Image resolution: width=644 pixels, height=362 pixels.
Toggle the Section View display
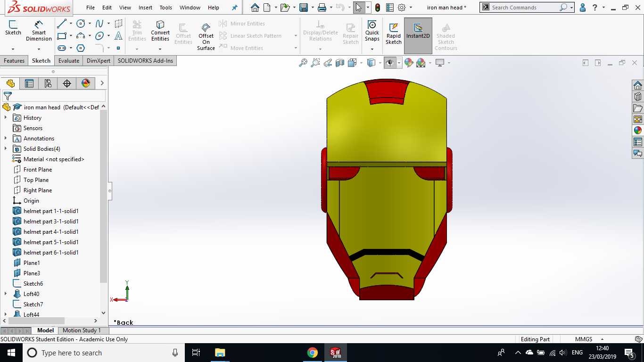(340, 63)
